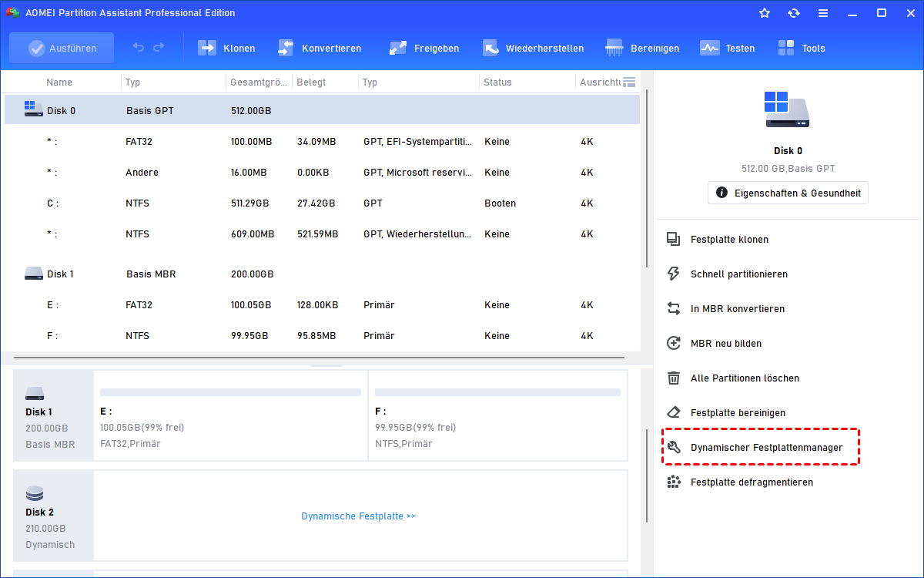Click the Freigeben toolbar icon
The height and width of the screenshot is (578, 924).
click(398, 48)
